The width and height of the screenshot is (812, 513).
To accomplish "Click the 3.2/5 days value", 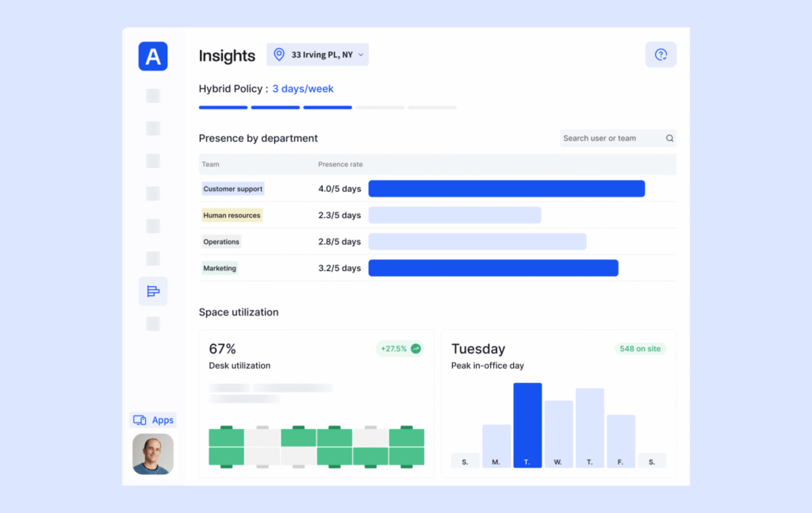I will (x=339, y=268).
